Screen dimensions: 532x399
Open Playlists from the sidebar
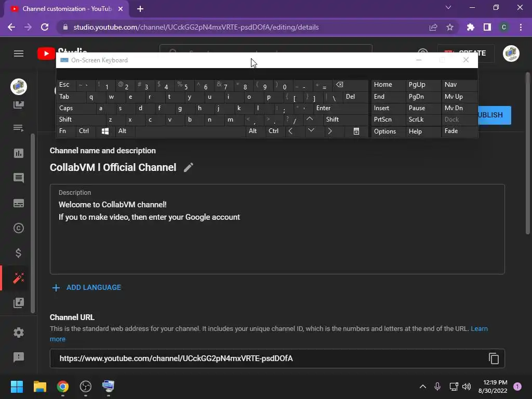coord(19,128)
